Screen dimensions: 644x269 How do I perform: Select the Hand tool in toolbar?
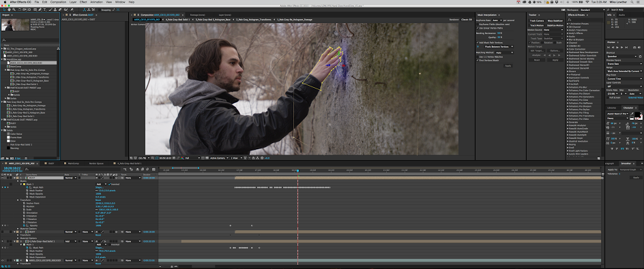coord(9,10)
